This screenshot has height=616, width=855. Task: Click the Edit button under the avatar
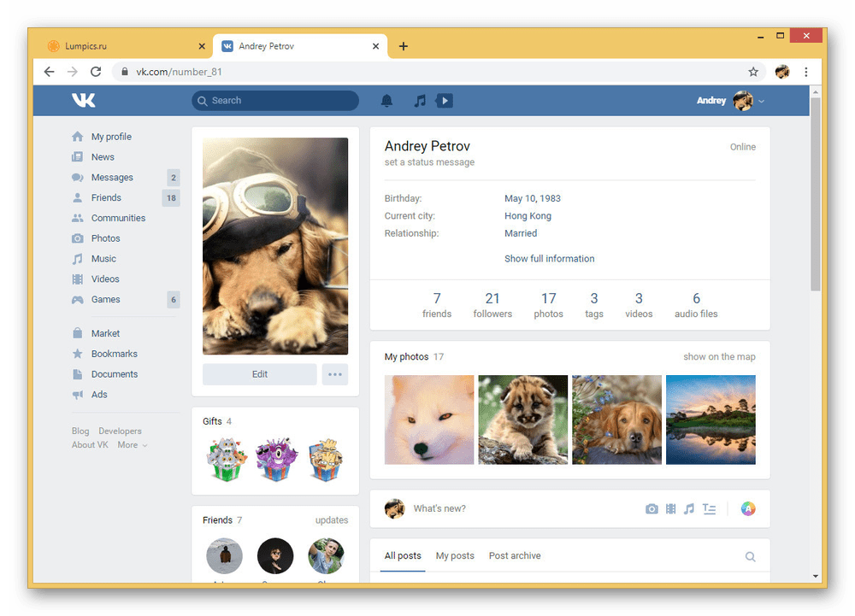click(259, 374)
